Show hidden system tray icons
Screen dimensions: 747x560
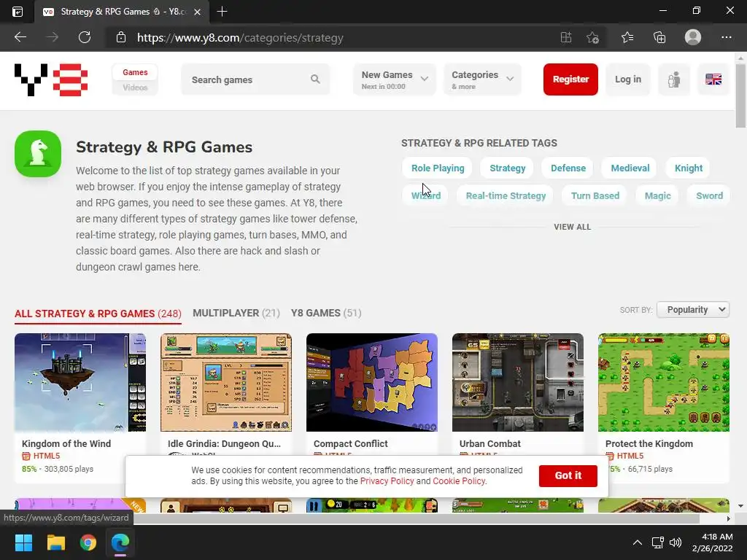point(637,542)
